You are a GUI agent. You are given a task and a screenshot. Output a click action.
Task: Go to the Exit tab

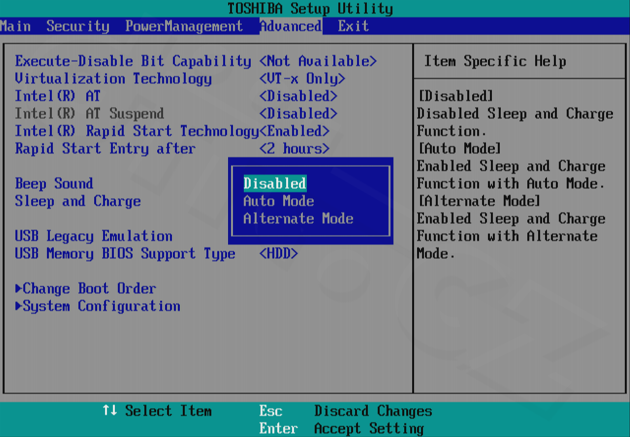353,26
